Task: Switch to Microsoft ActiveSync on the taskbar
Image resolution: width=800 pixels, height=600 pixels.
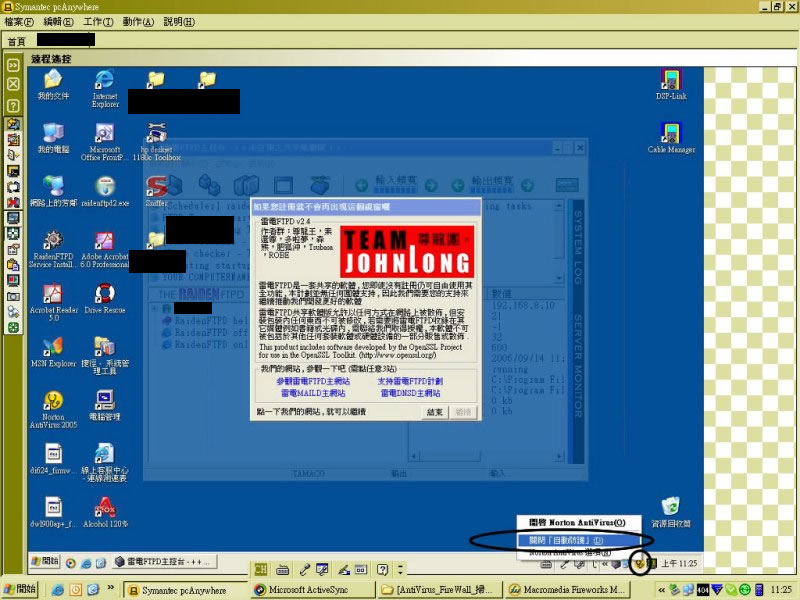Action: pos(313,590)
